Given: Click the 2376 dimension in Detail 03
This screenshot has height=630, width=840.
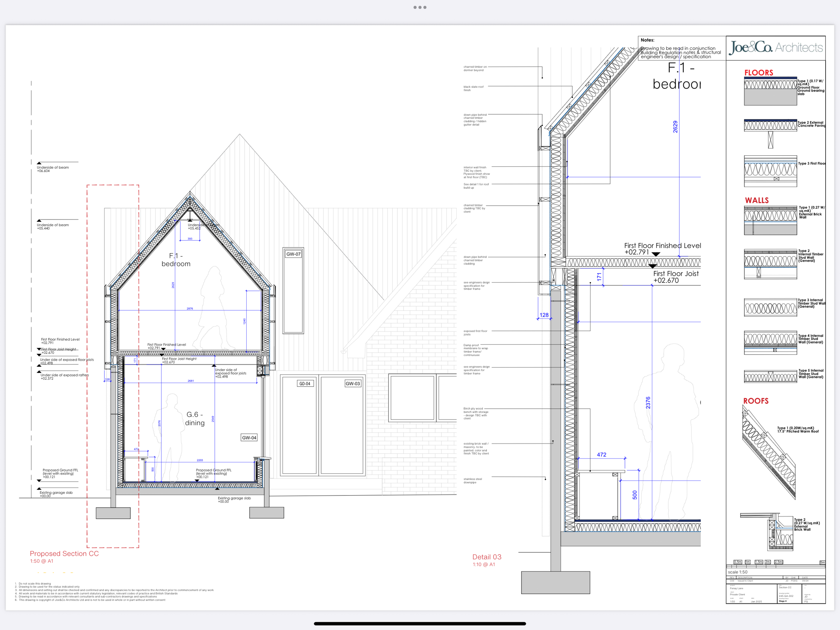Looking at the screenshot, I should point(648,402).
